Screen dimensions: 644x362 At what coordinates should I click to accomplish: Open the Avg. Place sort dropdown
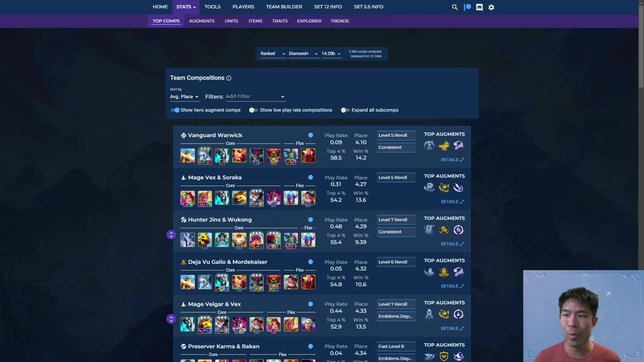click(x=184, y=97)
